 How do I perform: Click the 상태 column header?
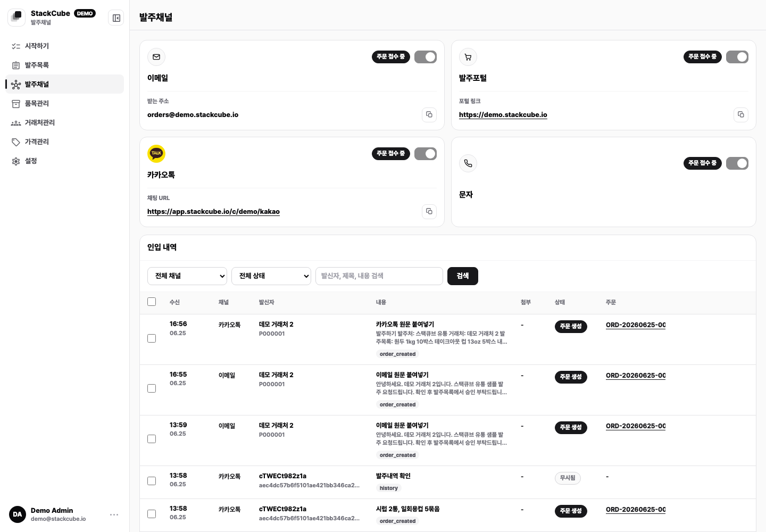click(x=560, y=302)
